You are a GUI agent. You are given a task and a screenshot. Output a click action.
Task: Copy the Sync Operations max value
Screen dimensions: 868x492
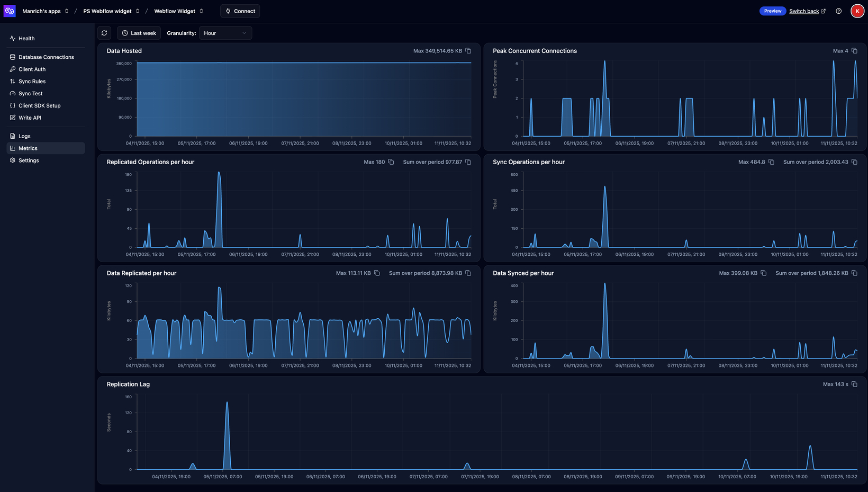click(771, 162)
